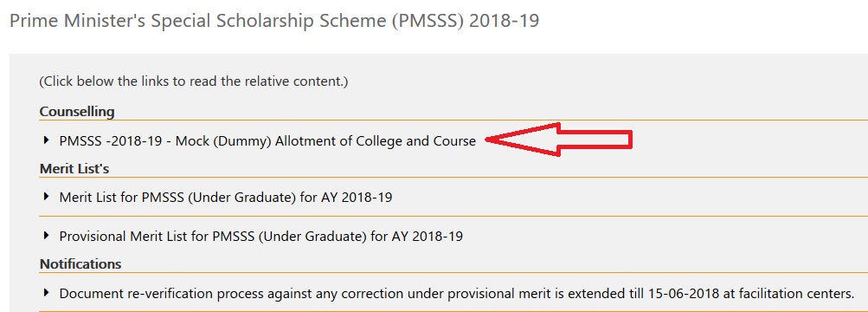Click the "Click below the links" instruction text
Screen dimensions: 868x312
[194, 81]
